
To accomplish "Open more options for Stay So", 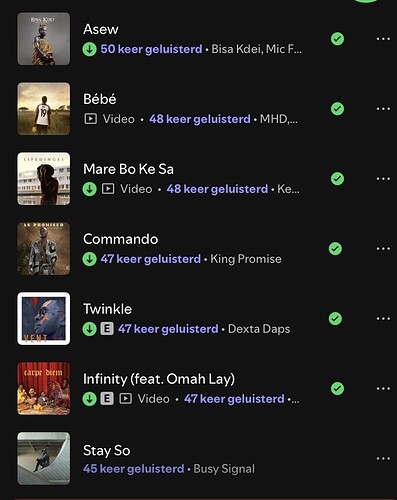I will coord(383,459).
